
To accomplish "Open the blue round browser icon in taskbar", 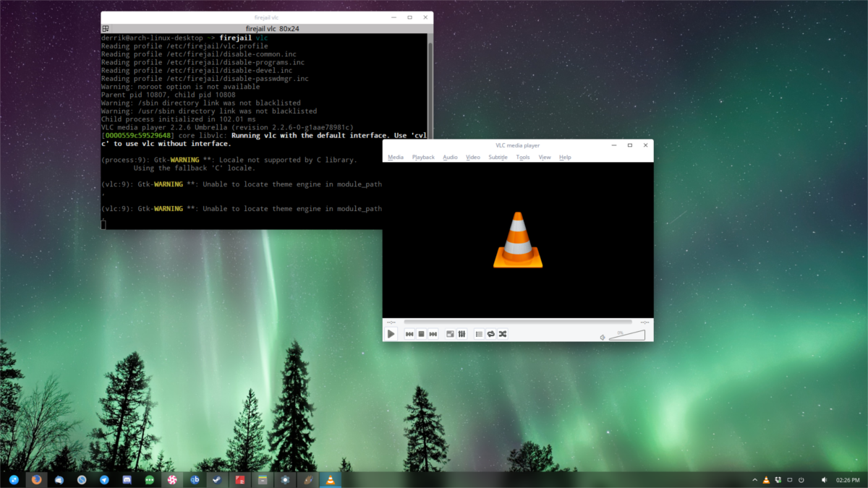I will (x=82, y=479).
